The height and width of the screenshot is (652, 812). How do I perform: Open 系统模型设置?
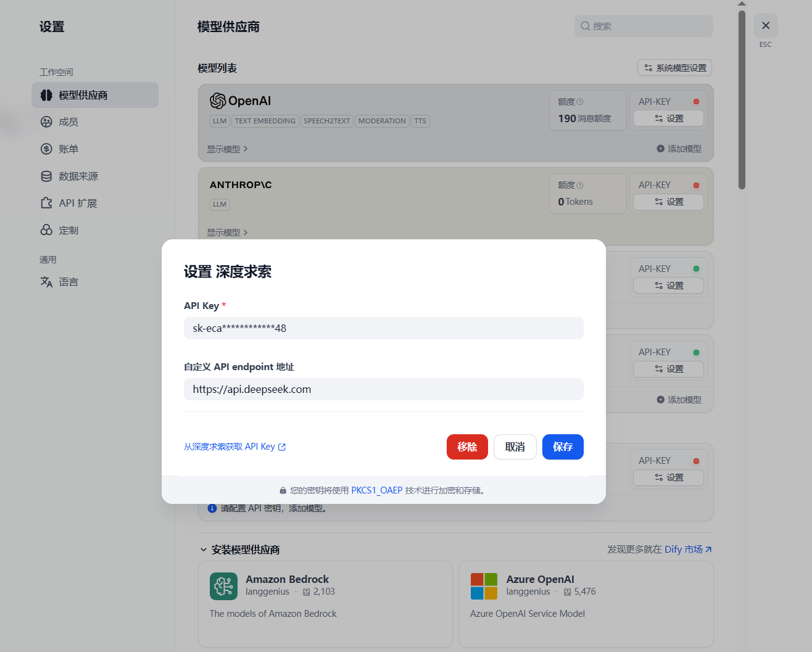pyautogui.click(x=674, y=68)
